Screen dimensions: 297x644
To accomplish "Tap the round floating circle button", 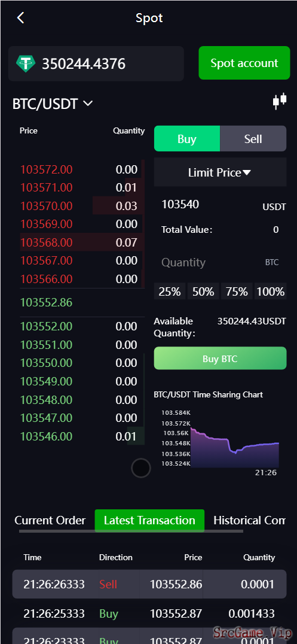I will tap(140, 468).
